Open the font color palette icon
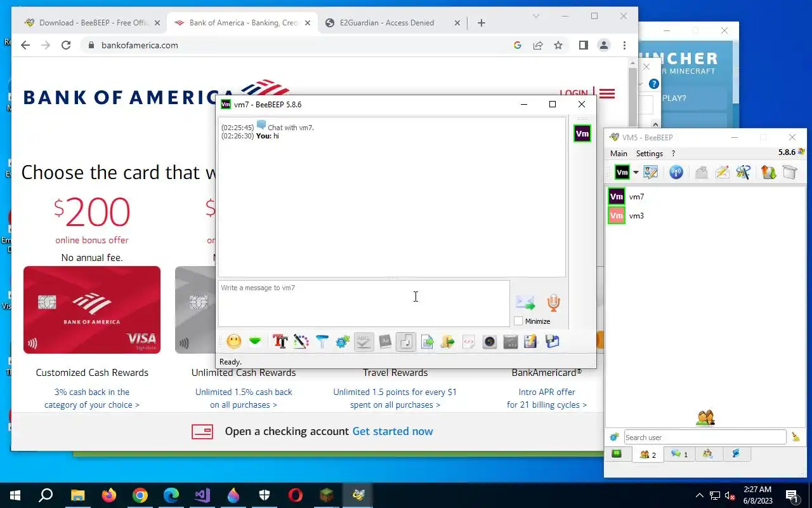The height and width of the screenshot is (508, 812). coord(301,342)
